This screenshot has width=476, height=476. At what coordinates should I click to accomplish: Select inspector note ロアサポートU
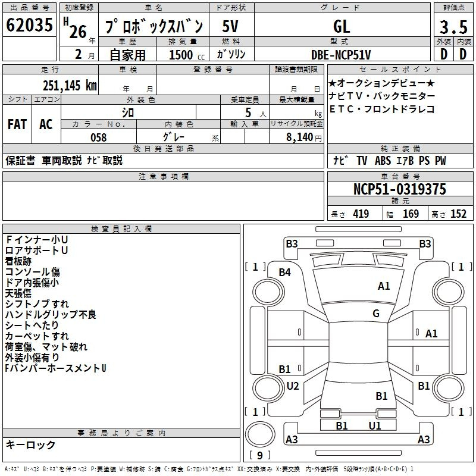[36, 250]
